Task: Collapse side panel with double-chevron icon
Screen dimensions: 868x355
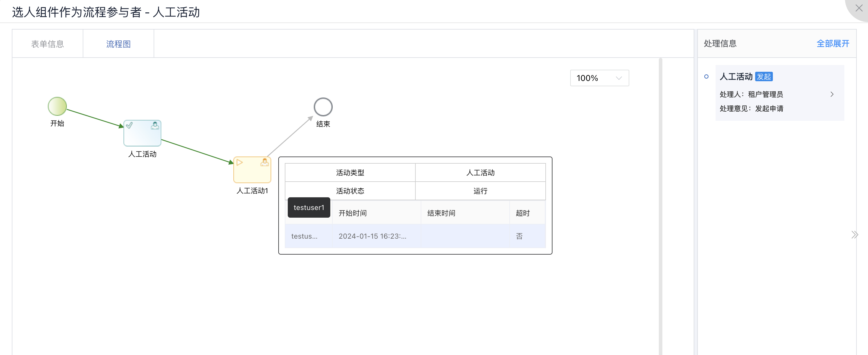Action: [854, 235]
